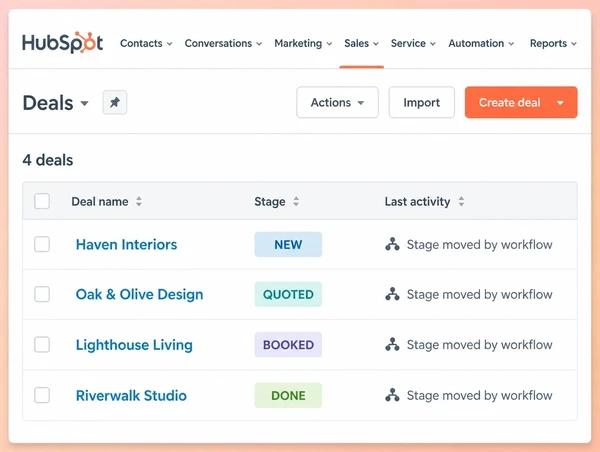The width and height of the screenshot is (600, 452).
Task: Open the Automation menu
Action: (481, 43)
